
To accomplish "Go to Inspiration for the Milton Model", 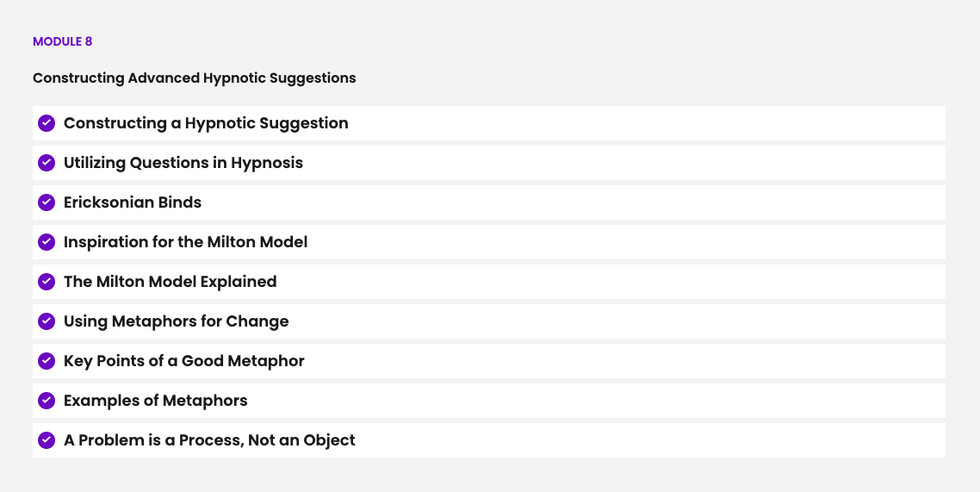I will point(185,242).
